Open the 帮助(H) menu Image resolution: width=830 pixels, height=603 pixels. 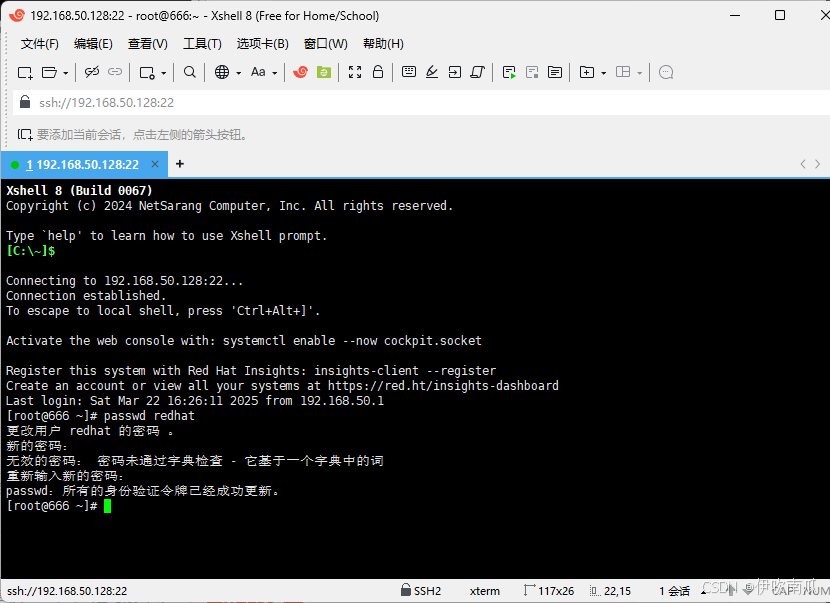click(383, 44)
